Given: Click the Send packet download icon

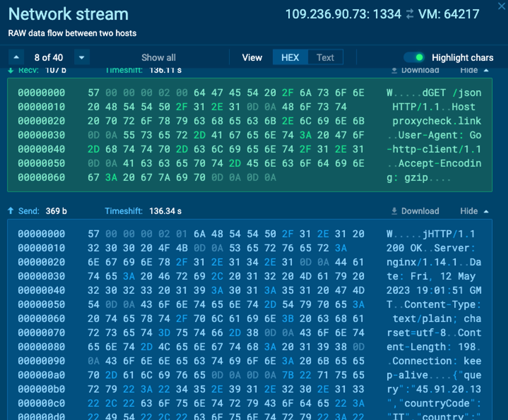Looking at the screenshot, I should click(394, 211).
